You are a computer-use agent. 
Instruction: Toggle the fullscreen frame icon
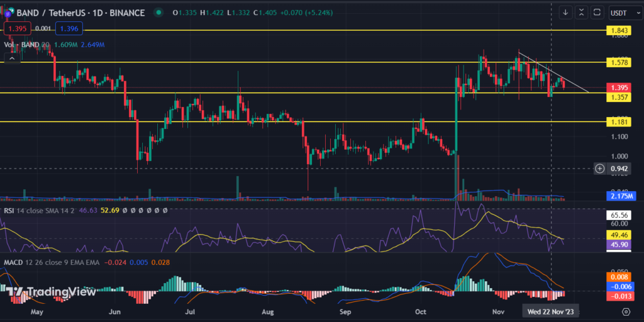click(x=597, y=13)
